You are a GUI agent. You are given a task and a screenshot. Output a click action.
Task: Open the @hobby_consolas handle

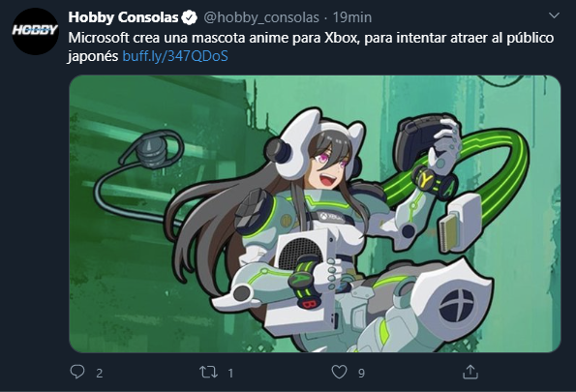pyautogui.click(x=261, y=17)
